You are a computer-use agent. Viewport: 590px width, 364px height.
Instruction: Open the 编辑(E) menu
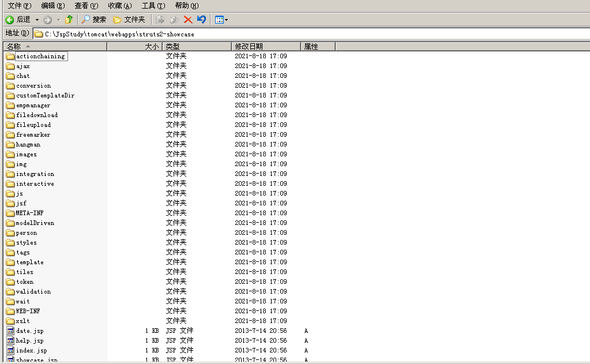point(53,6)
